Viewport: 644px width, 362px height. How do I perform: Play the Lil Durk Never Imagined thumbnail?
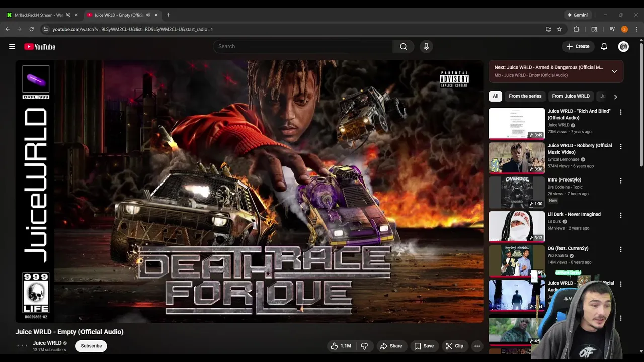(x=517, y=227)
